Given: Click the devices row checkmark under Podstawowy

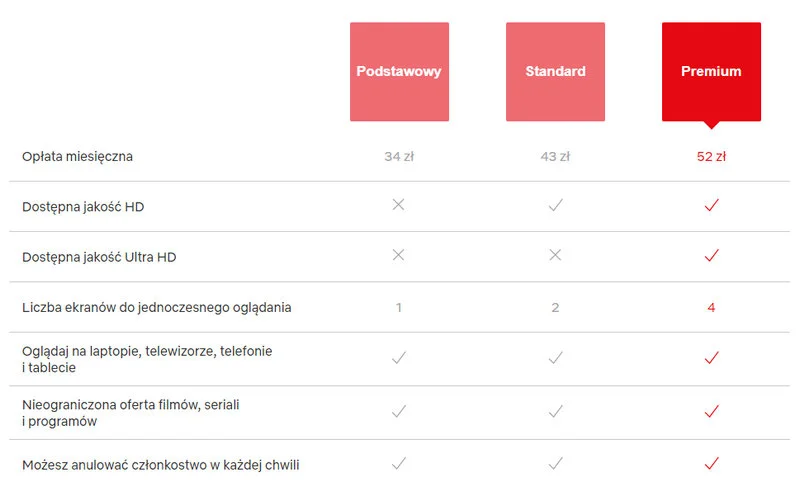Looking at the screenshot, I should 399,357.
